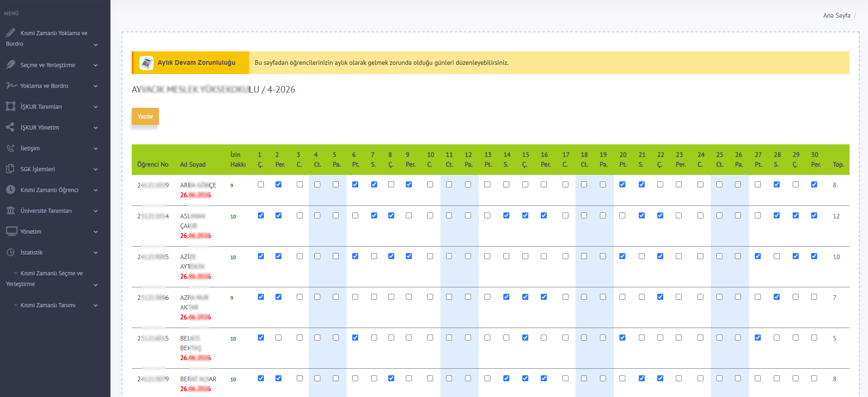Click the share icon for İŞKUR Yönetim
The width and height of the screenshot is (868, 397).
click(x=11, y=127)
